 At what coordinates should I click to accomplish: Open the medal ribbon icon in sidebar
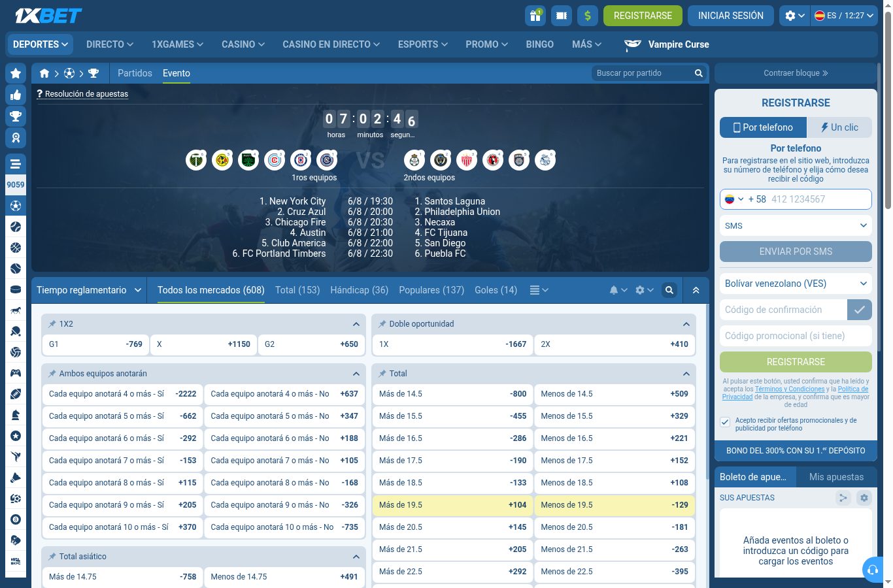click(16, 138)
